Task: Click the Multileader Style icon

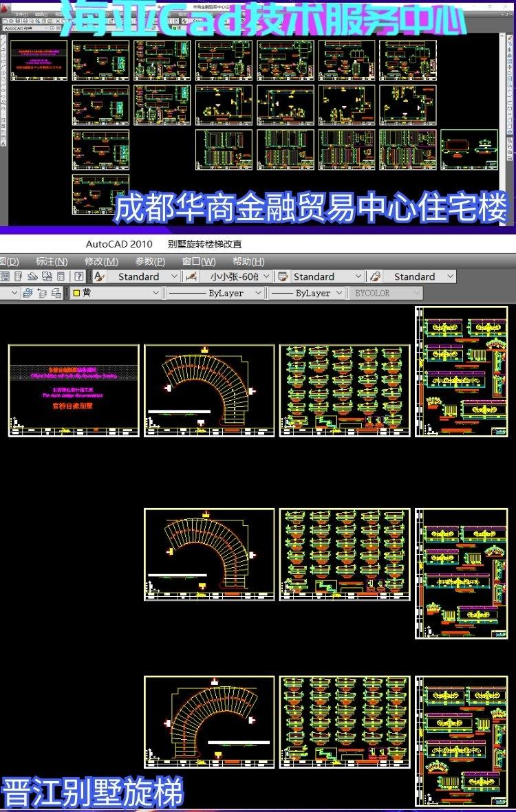Action: [376, 276]
